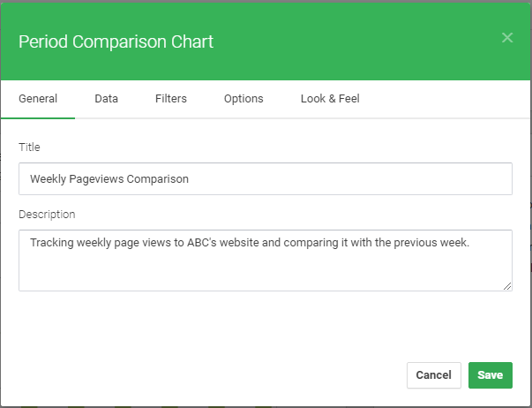This screenshot has width=532, height=408.
Task: Click inside the Description text area
Action: [265, 265]
